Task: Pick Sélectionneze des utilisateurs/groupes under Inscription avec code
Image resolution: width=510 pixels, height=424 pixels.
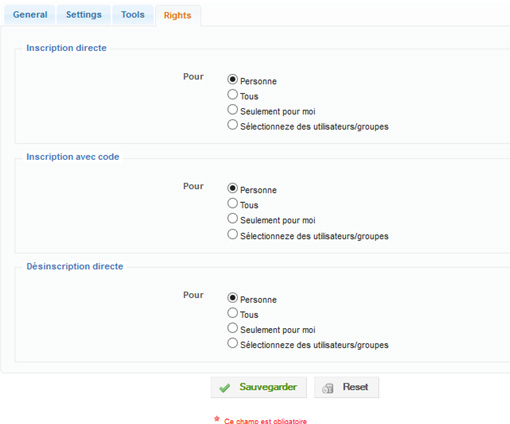Action: click(232, 234)
